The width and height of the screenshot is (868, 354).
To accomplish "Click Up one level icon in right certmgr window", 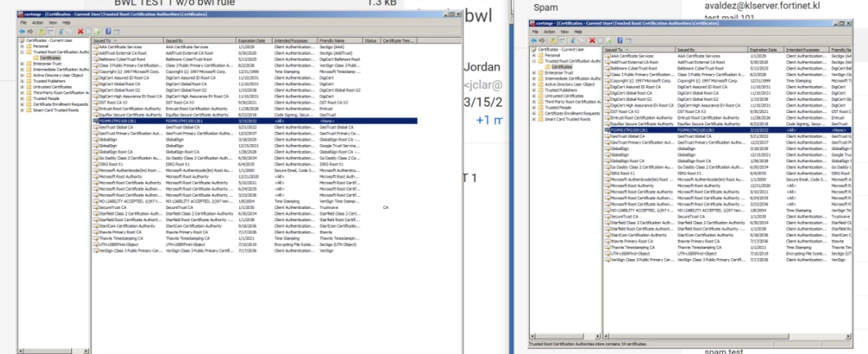I will 553,40.
